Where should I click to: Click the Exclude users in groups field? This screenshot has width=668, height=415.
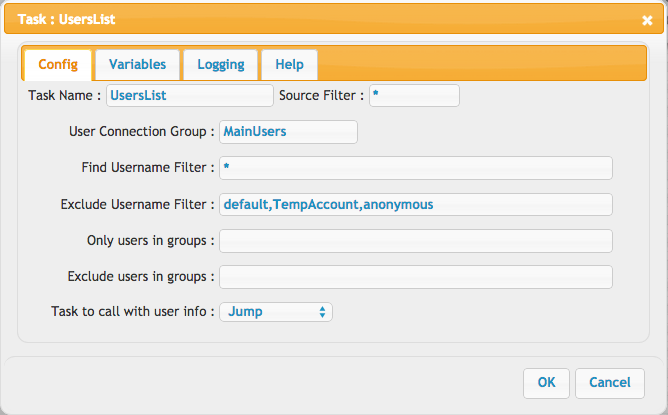pyautogui.click(x=416, y=277)
